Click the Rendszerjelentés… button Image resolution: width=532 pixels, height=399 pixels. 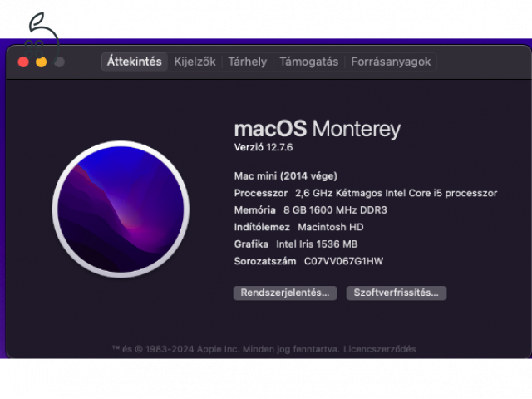click(x=285, y=293)
